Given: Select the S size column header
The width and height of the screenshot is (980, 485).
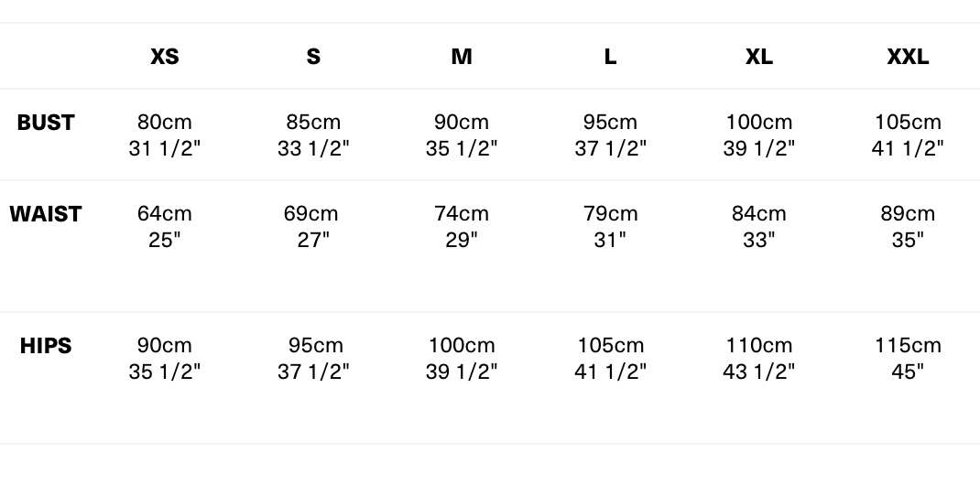Looking at the screenshot, I should coord(313,57).
